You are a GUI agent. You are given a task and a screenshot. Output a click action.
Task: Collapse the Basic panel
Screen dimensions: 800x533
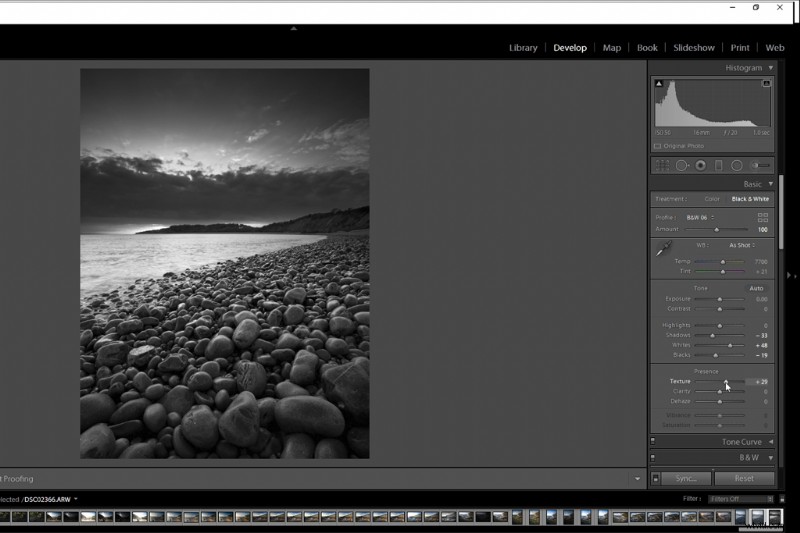pyautogui.click(x=771, y=184)
